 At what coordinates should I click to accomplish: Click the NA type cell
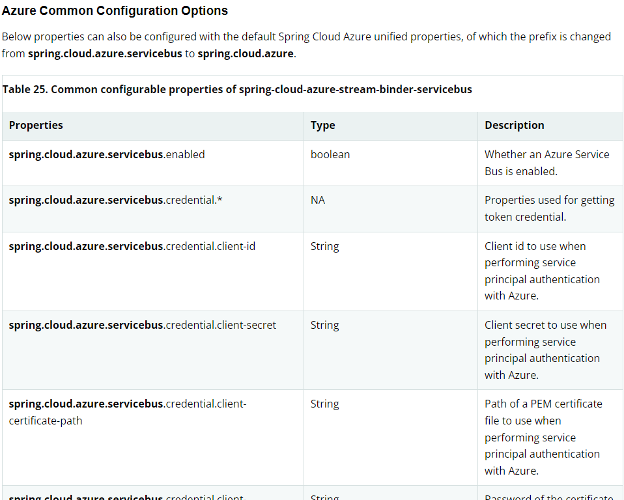[318, 200]
